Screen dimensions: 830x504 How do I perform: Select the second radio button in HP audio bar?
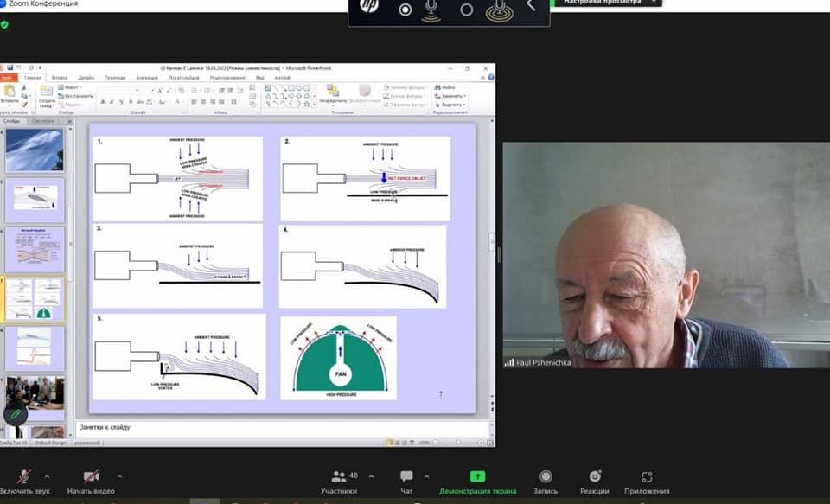coord(467,10)
